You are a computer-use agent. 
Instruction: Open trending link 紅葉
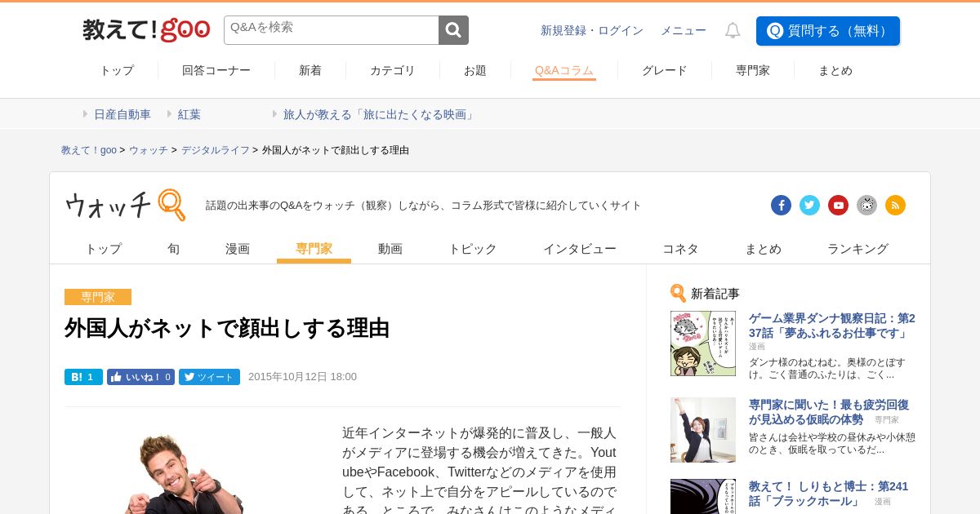(x=189, y=115)
